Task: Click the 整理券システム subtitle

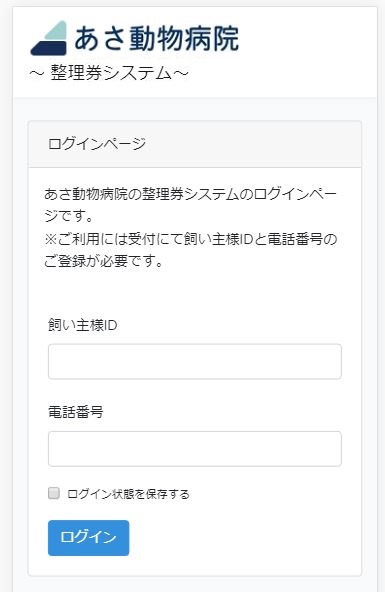Action: [109, 73]
